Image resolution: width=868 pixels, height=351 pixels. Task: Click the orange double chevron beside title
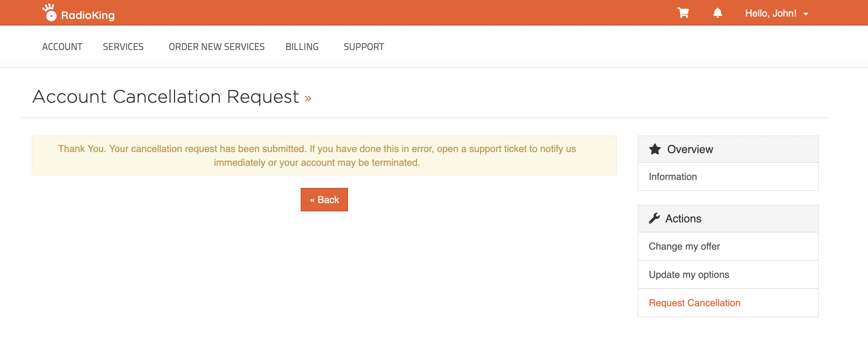(x=308, y=99)
